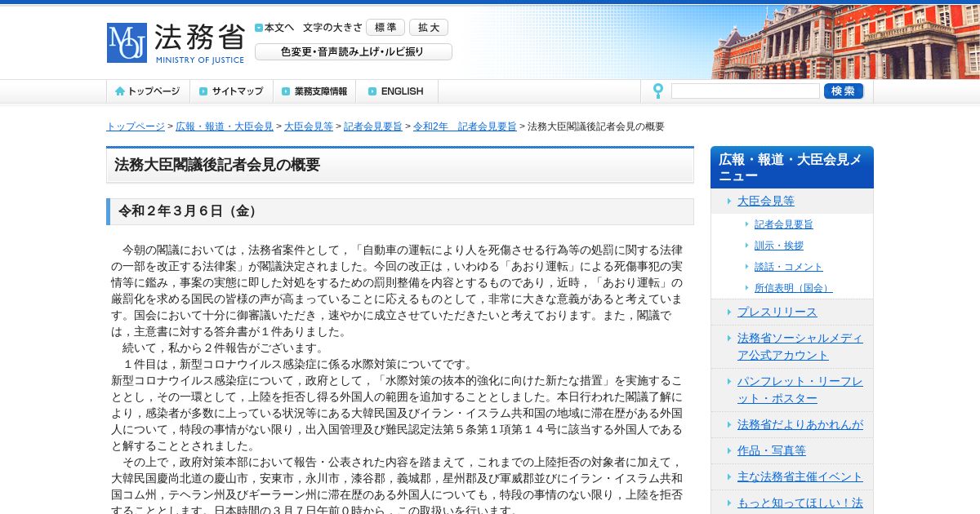
Task: Open sidebar sublink 訓示・挨拶
Action: 778,246
